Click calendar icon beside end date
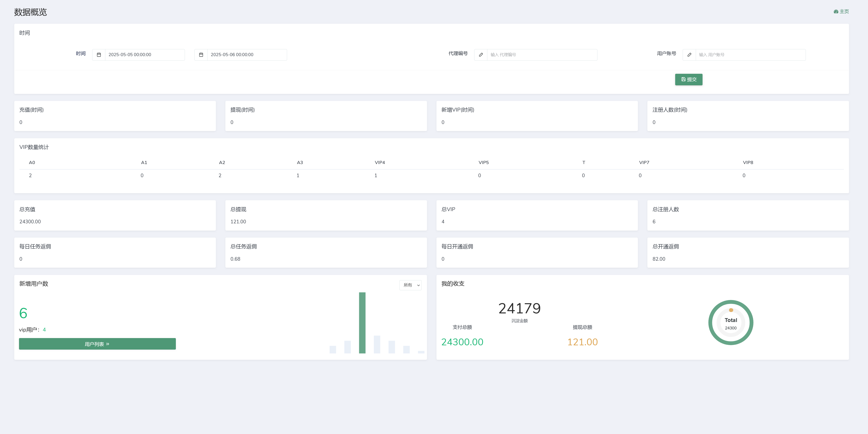This screenshot has width=868, height=434. tap(201, 55)
